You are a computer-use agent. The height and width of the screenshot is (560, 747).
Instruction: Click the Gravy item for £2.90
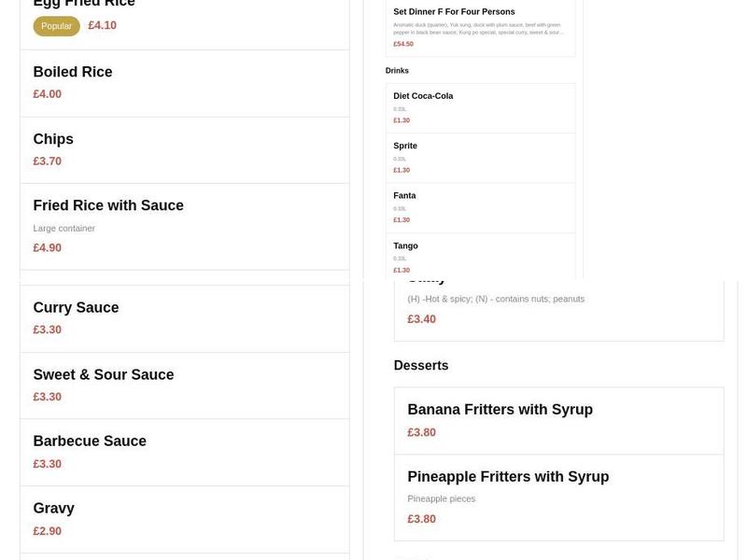coord(53,509)
